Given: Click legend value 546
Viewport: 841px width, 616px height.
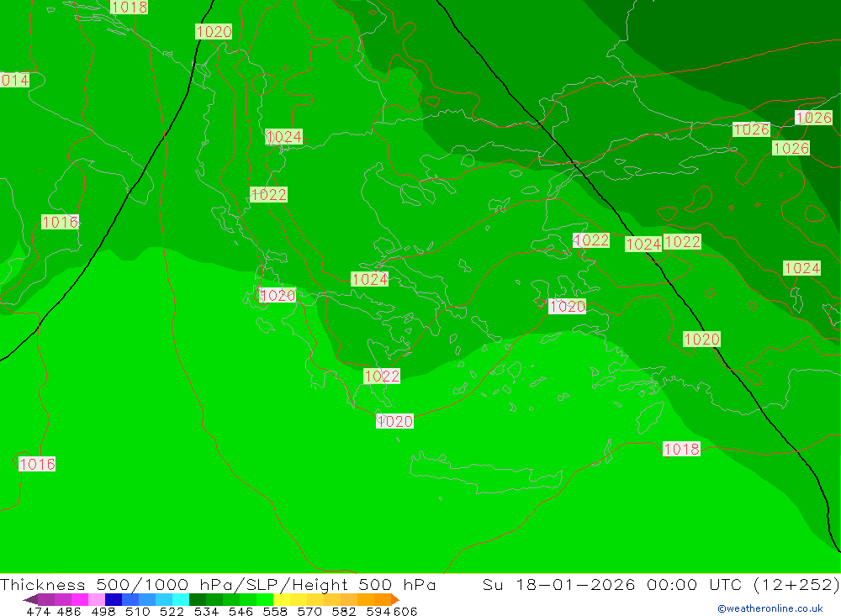Looking at the screenshot, I should (241, 611).
